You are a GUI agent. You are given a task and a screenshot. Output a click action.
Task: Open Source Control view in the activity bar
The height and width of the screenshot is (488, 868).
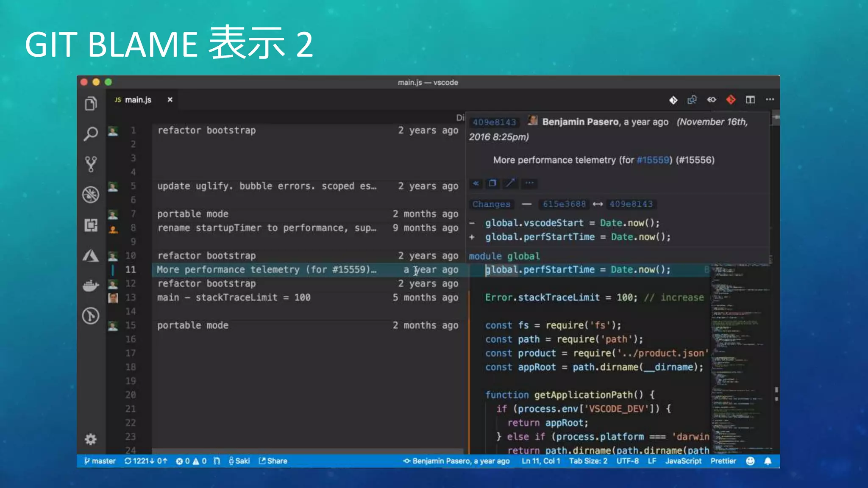click(91, 164)
